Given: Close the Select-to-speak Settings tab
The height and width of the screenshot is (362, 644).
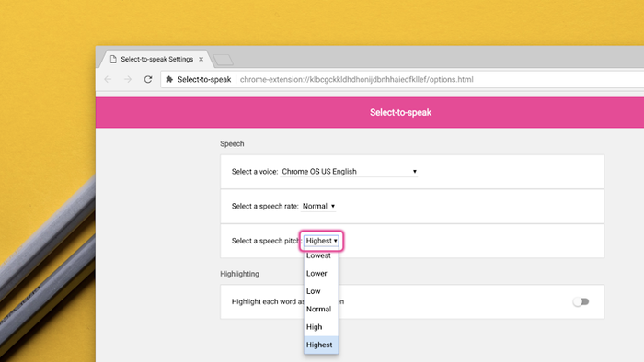Looking at the screenshot, I should coord(201,60).
